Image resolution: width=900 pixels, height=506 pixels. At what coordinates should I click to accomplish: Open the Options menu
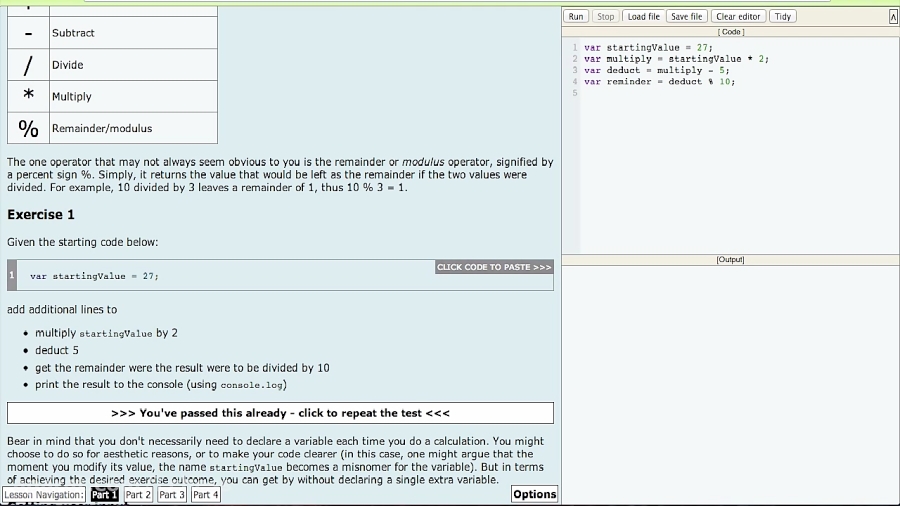click(534, 494)
